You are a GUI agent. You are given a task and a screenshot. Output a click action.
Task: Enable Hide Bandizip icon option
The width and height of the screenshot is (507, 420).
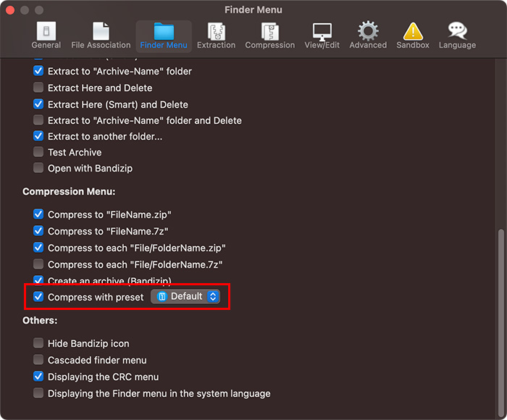tap(39, 343)
